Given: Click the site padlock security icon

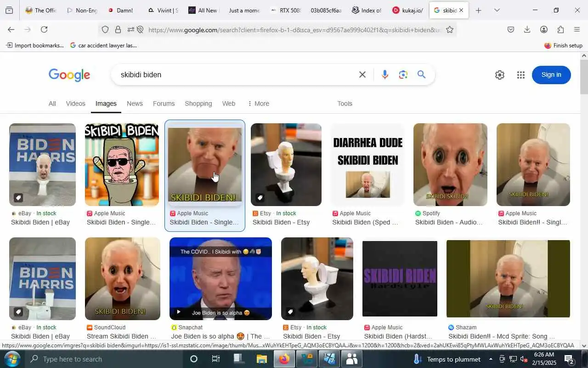Looking at the screenshot, I should click(118, 30).
